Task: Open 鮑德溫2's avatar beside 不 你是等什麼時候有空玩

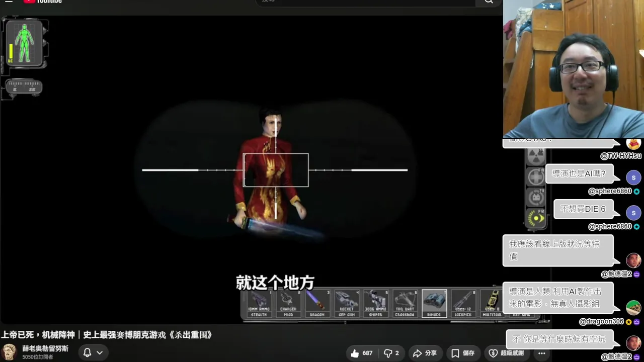Action: pyautogui.click(x=633, y=343)
